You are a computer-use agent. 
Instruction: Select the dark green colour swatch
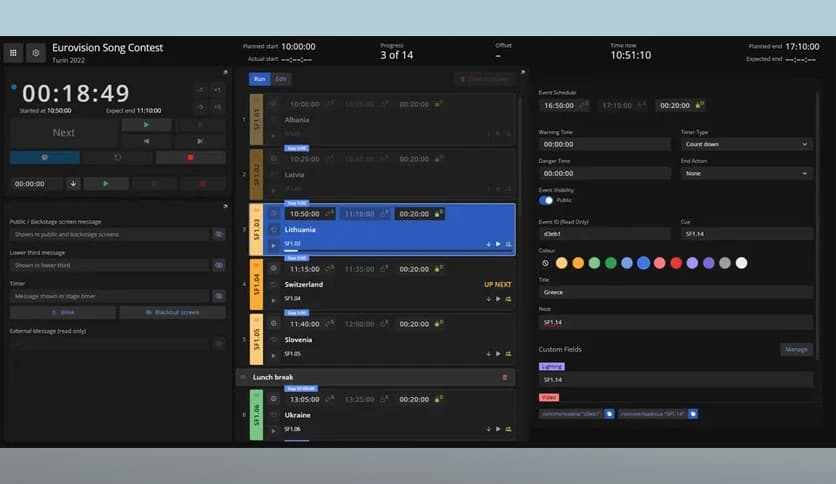(x=611, y=263)
